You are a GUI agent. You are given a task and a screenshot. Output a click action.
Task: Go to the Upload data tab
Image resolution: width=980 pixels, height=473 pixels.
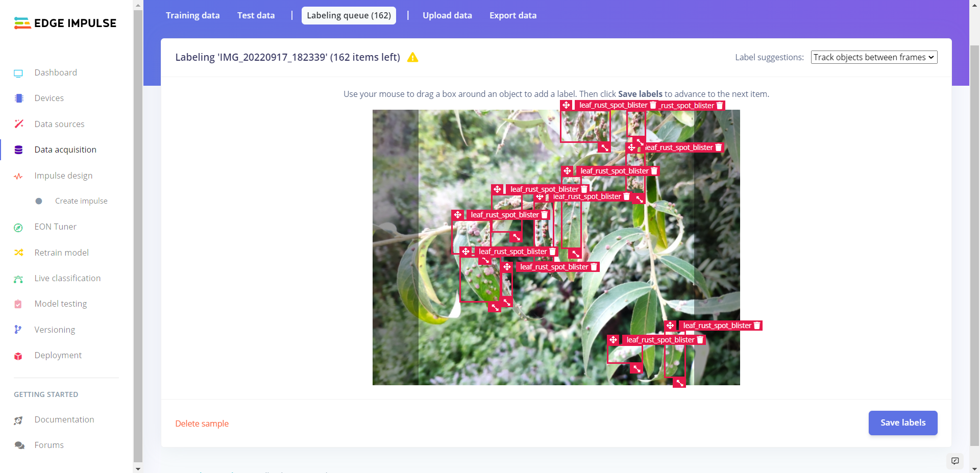point(447,15)
